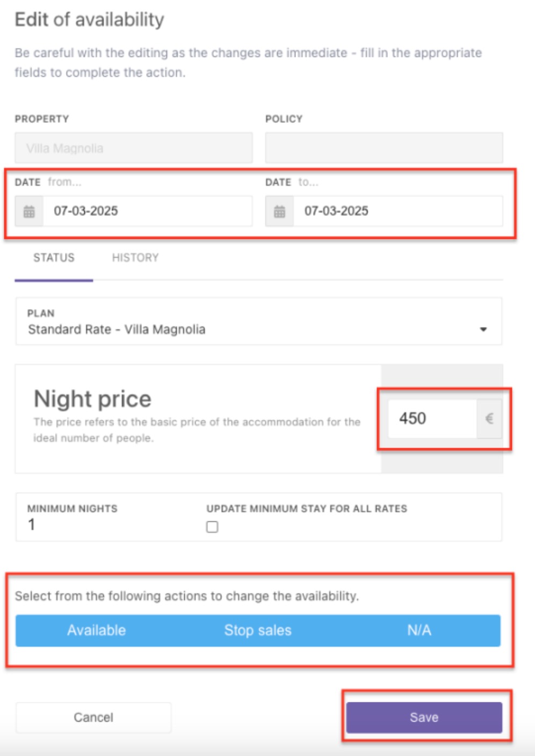Cancel the availability edit

93,717
